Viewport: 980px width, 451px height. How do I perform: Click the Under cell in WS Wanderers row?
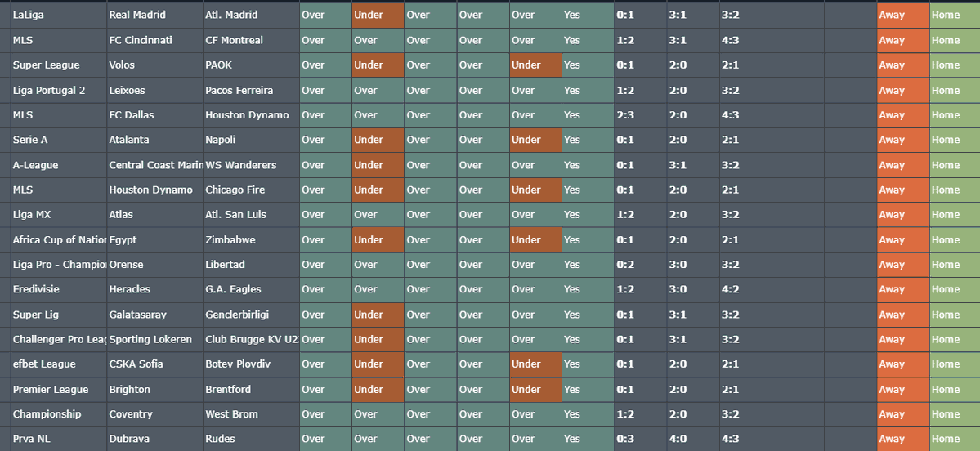[x=378, y=165]
